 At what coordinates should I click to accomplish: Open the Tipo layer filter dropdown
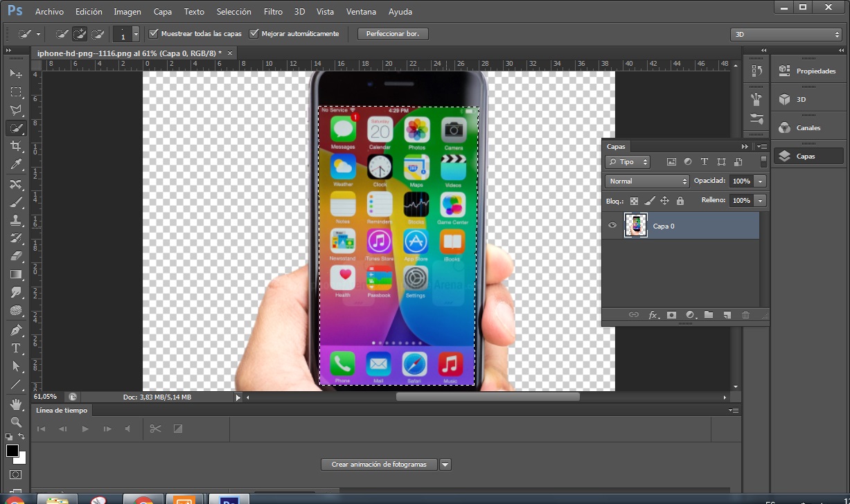click(628, 162)
